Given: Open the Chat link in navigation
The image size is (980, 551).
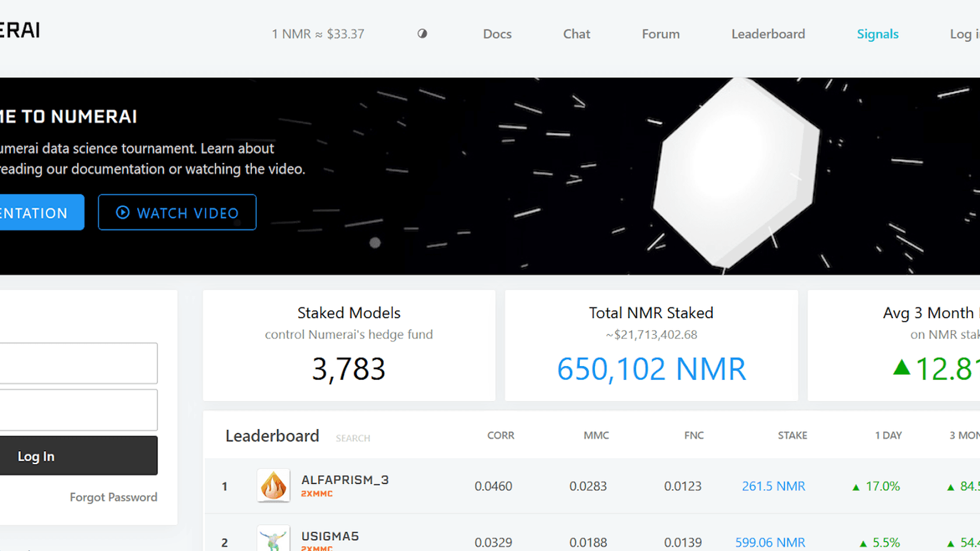Looking at the screenshot, I should [x=576, y=34].
